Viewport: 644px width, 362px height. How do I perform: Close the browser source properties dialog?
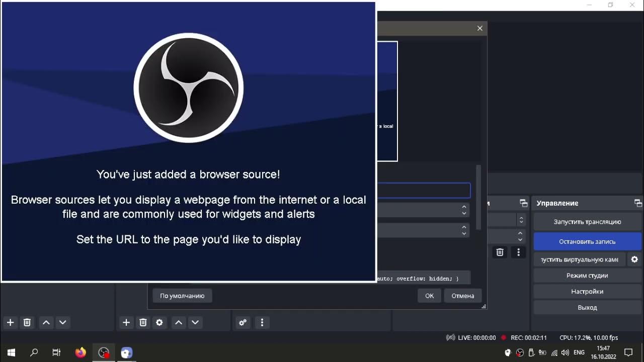[x=480, y=28]
